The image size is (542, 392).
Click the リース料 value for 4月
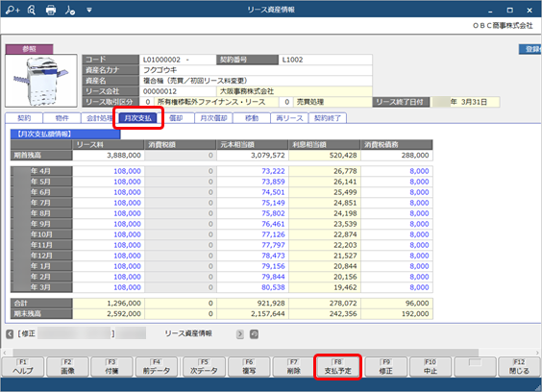tap(108, 171)
